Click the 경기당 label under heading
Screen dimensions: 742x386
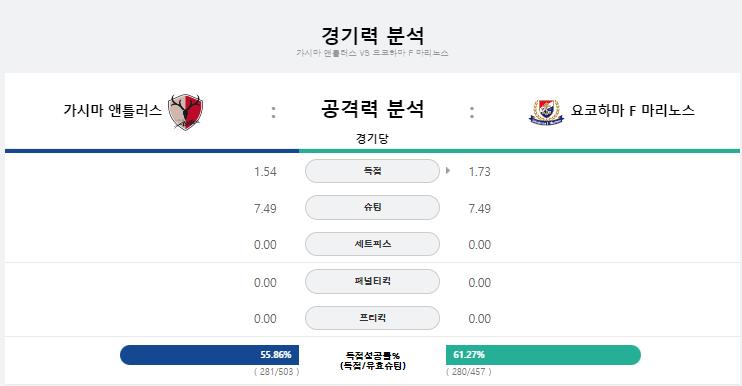372,139
